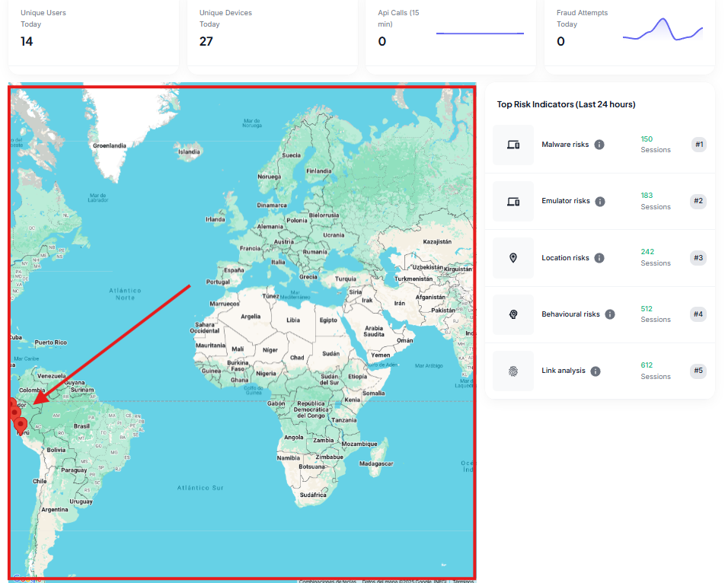
Task: Click Egipto label on the map
Action: tap(328, 320)
